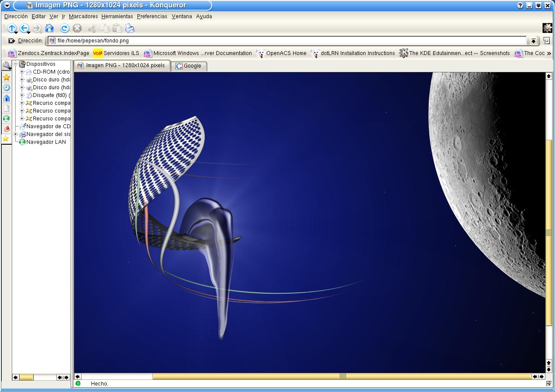
Task: Open the OpenACS Home bookmark
Action: click(286, 53)
